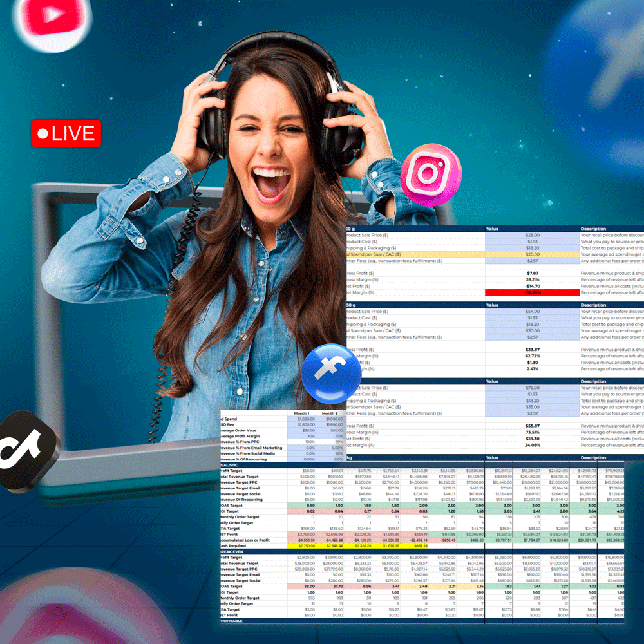Viewport: 644px width, 644px height.
Task: Click the red negative Net Margin cell
Action: 533,293
